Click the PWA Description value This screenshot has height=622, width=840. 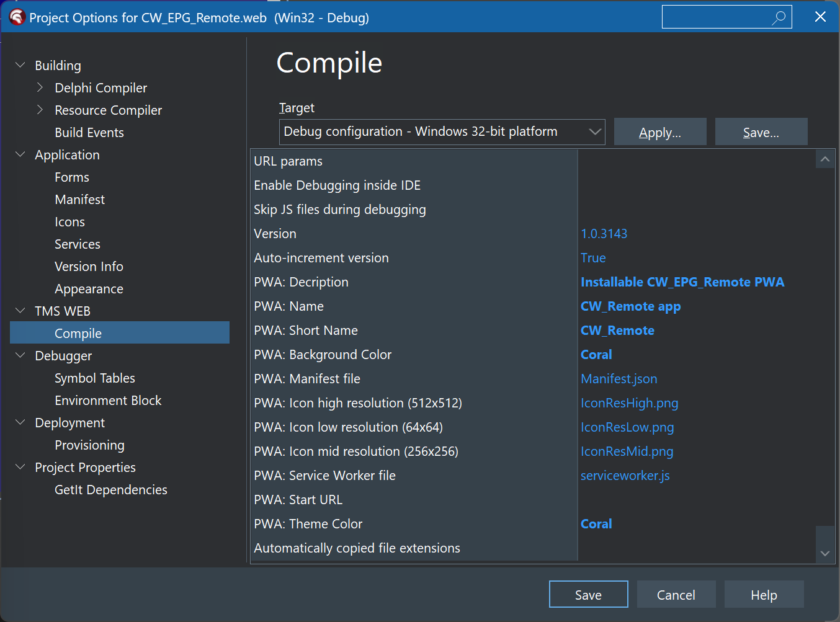click(x=682, y=282)
